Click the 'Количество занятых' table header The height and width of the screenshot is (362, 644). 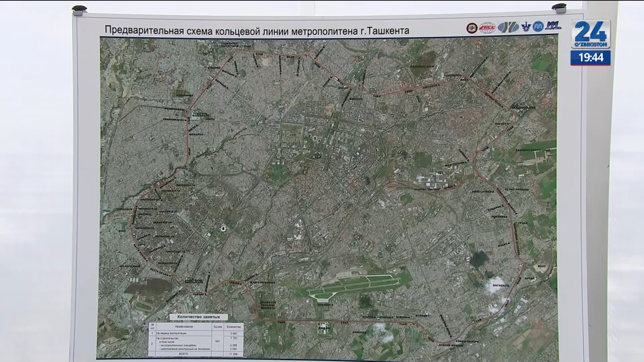click(x=199, y=317)
